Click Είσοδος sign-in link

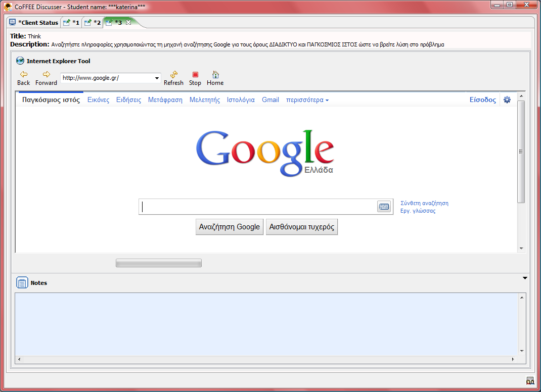[483, 100]
